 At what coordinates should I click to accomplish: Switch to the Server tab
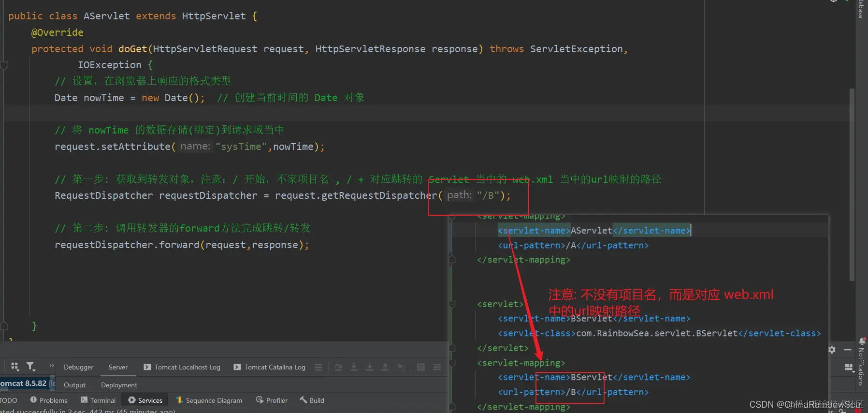pos(118,367)
